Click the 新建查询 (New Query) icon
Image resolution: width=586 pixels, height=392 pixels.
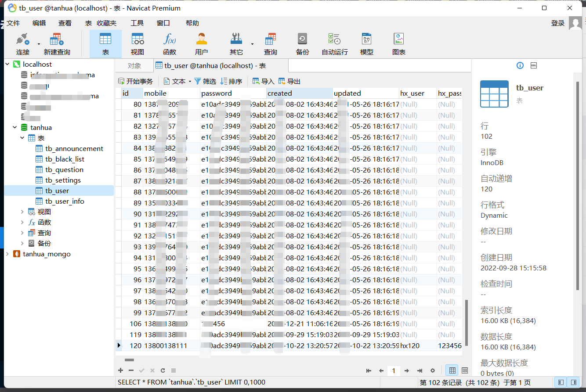pos(57,44)
